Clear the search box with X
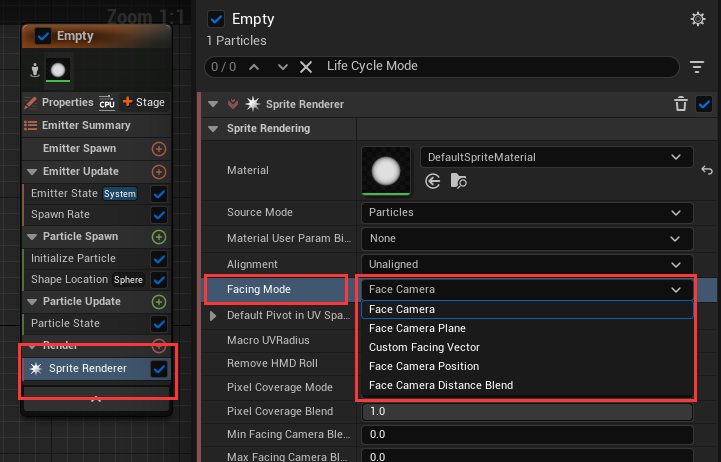Screen dimensions: 721x462 [x=306, y=67]
